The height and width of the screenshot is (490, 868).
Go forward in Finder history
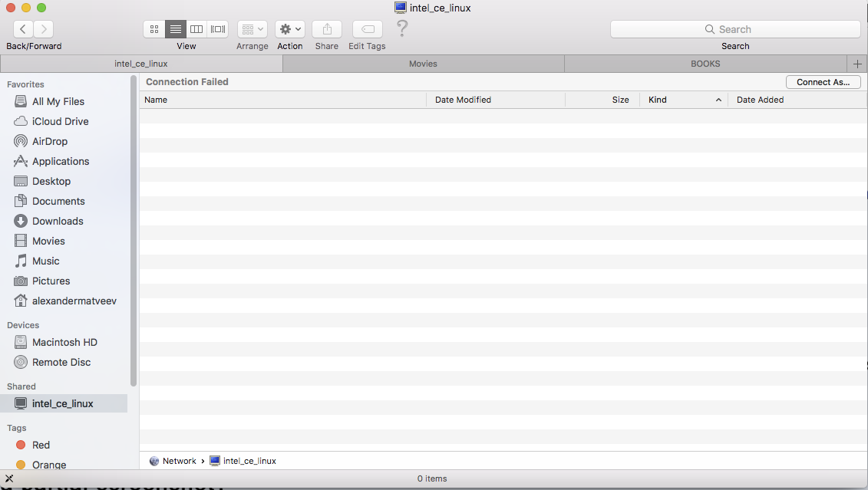43,29
